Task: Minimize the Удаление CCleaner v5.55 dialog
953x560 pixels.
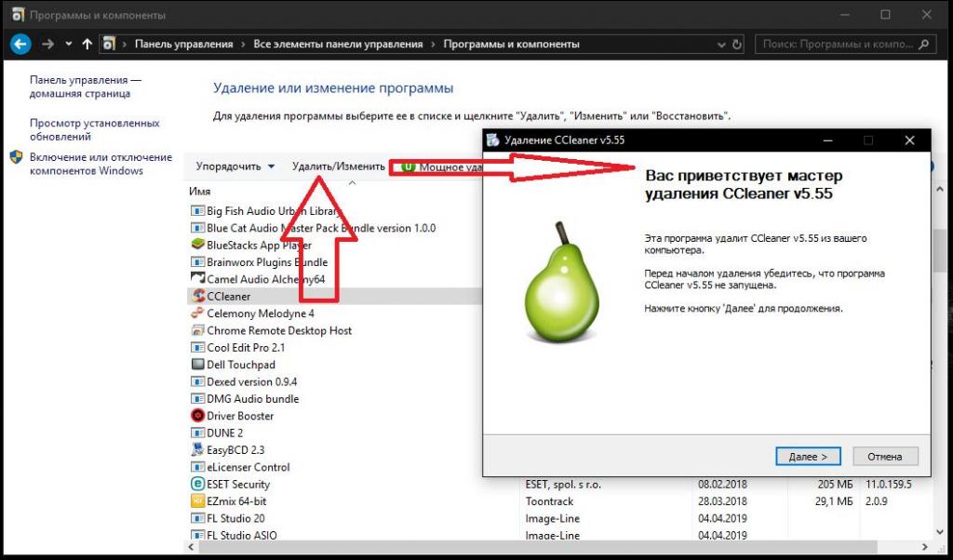Action: 827,140
